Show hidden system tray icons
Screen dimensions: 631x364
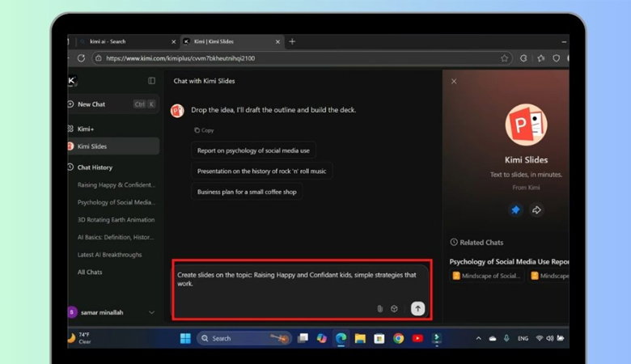[x=478, y=338]
